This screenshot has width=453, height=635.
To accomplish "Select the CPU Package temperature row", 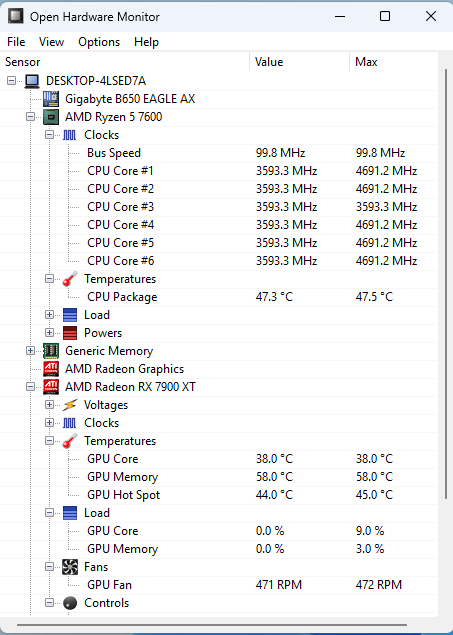I will (219, 297).
